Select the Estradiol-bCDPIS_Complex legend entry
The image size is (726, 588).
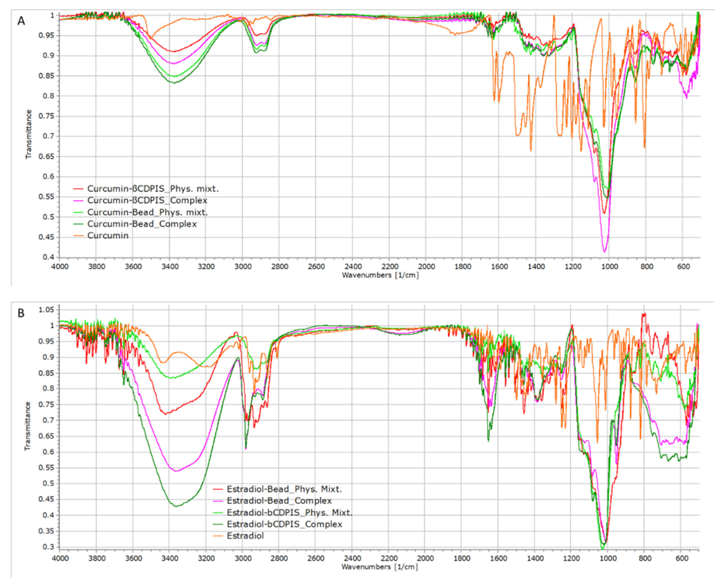pos(284,524)
